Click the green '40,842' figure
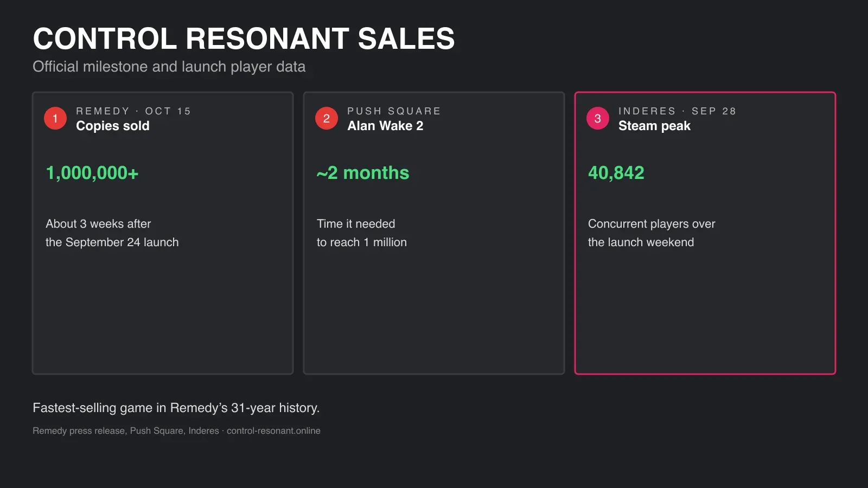The image size is (868, 488). pyautogui.click(x=616, y=173)
